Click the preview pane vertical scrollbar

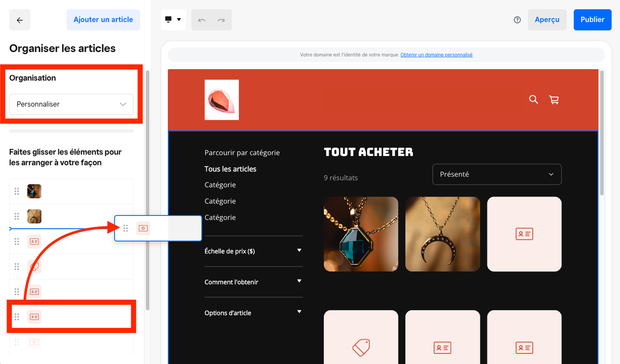[x=602, y=132]
